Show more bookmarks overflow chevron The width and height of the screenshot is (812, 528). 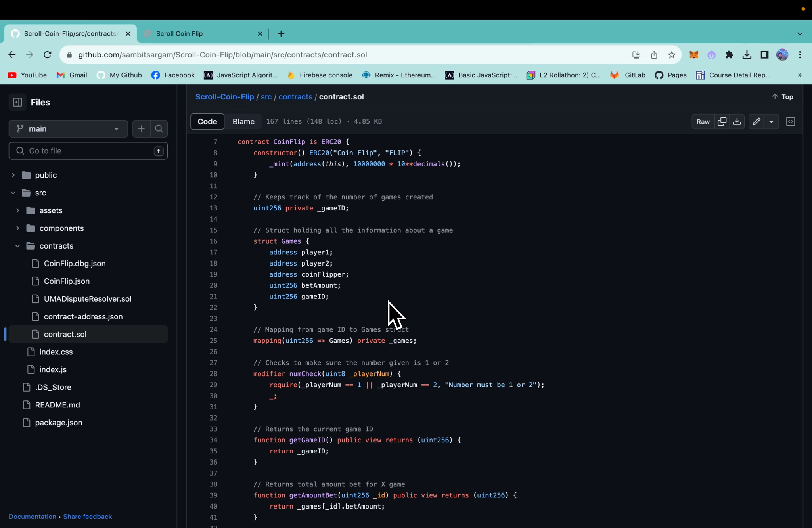point(800,75)
